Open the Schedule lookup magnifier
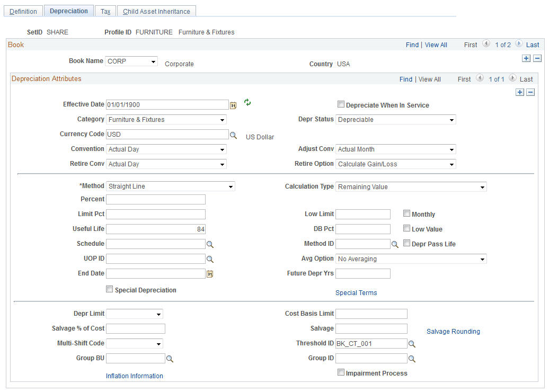This screenshot has height=392, width=549. pyautogui.click(x=210, y=244)
